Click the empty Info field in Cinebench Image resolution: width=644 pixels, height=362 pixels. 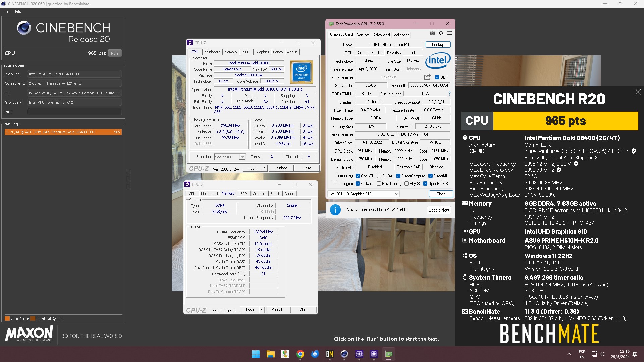pyautogui.click(x=74, y=112)
